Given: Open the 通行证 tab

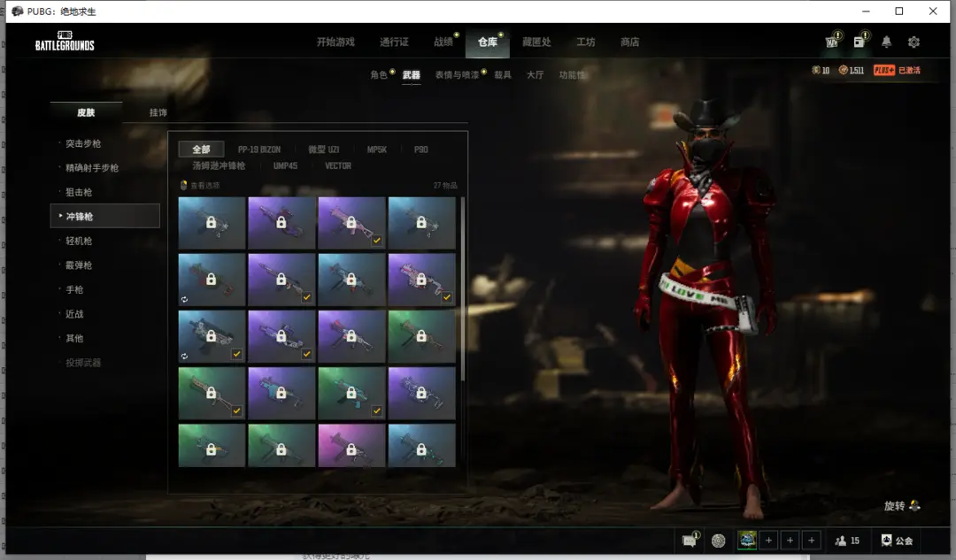Looking at the screenshot, I should coord(394,42).
